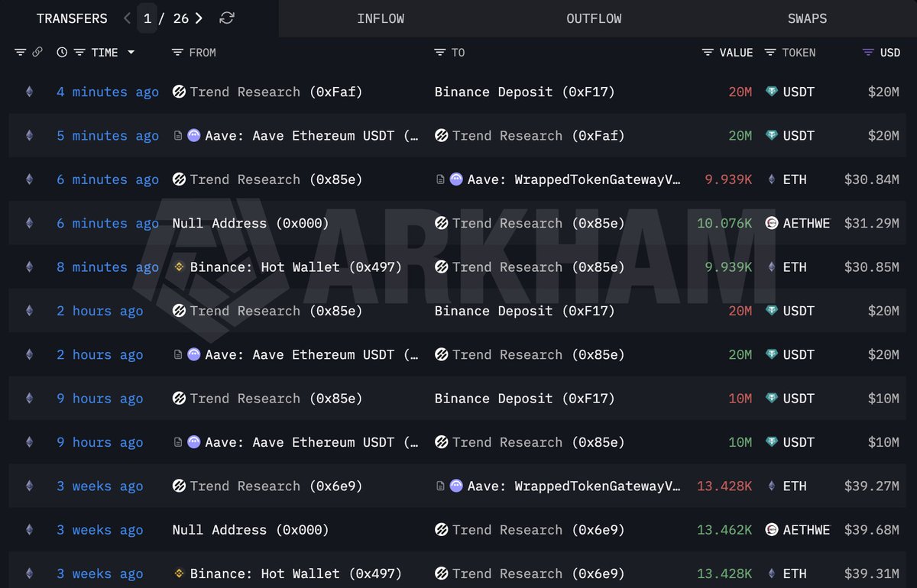This screenshot has height=588, width=917.
Task: Open Trend Research (0xFaf) sender in first row
Action: pyautogui.click(x=276, y=92)
